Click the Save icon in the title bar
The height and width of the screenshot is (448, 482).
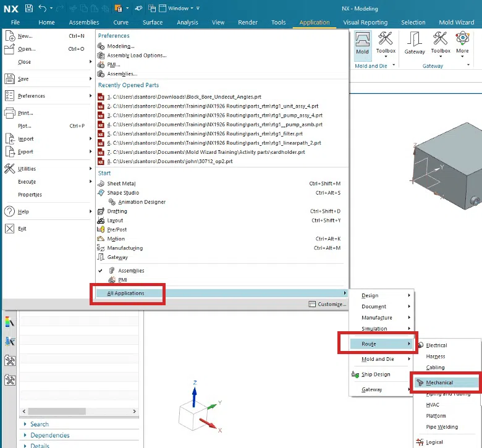click(x=29, y=8)
